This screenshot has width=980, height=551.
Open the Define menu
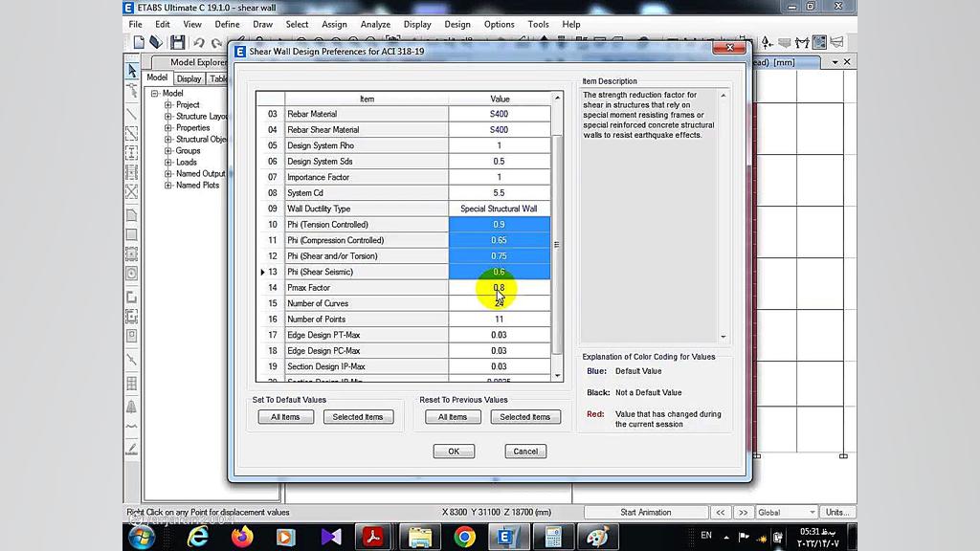point(227,24)
